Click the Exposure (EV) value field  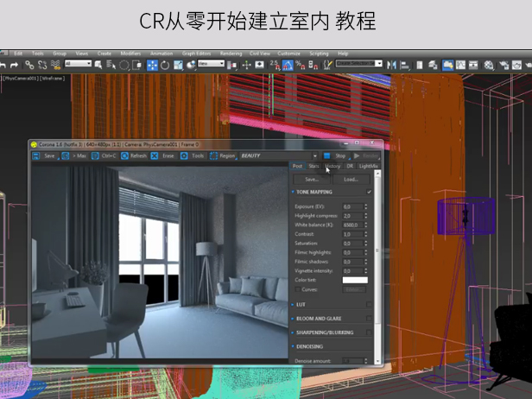pos(351,206)
